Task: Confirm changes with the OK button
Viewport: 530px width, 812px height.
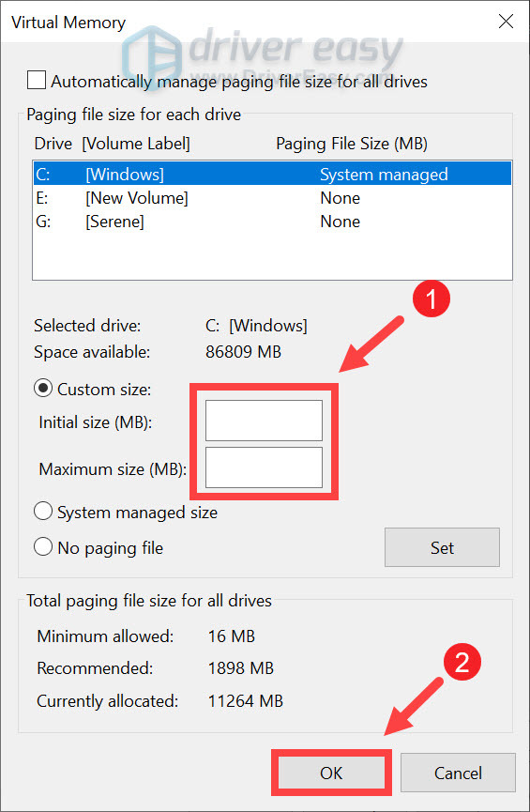Action: 331,773
